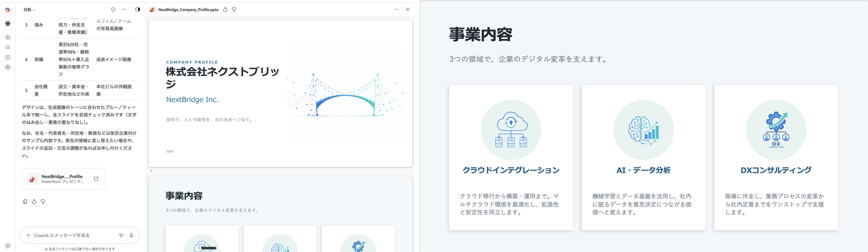Click the NextBridge Inc. subtitle text
This screenshot has width=868, height=252.
pos(192,100)
